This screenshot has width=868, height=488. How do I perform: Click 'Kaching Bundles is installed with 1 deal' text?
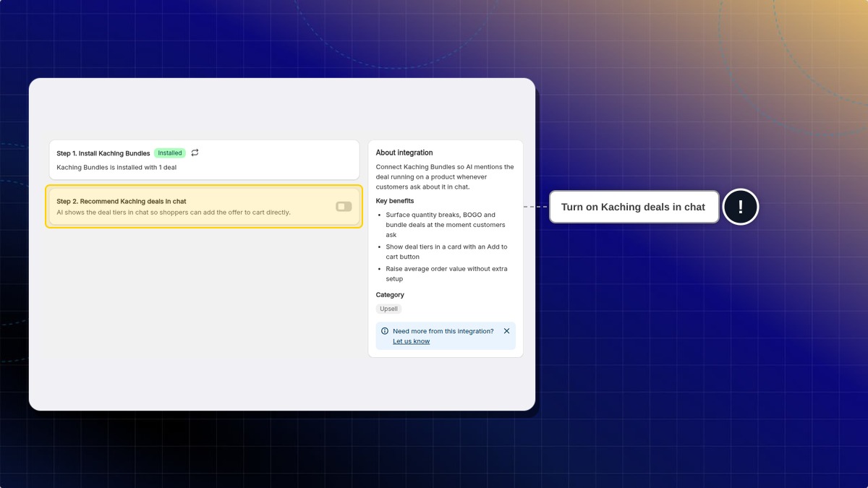point(116,167)
